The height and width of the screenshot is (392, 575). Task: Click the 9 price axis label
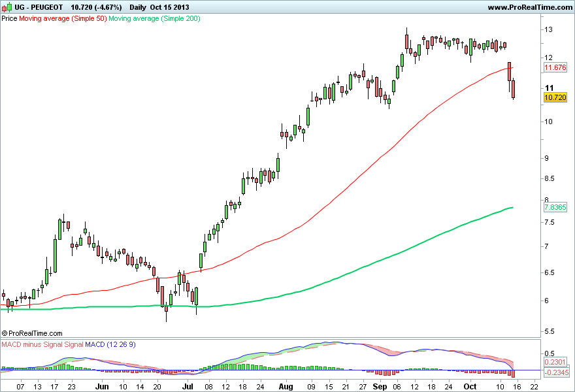pos(546,158)
